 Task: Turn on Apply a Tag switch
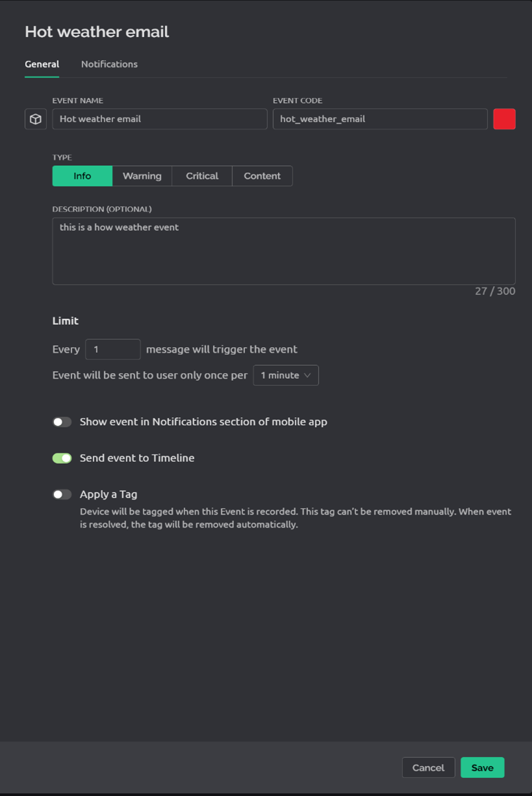tap(62, 494)
